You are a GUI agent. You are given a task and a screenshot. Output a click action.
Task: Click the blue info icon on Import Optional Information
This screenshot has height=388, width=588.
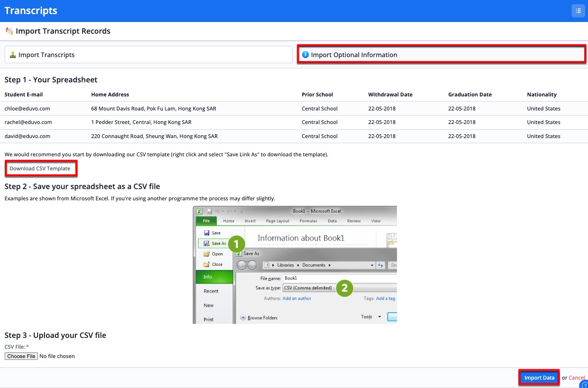[x=305, y=55]
